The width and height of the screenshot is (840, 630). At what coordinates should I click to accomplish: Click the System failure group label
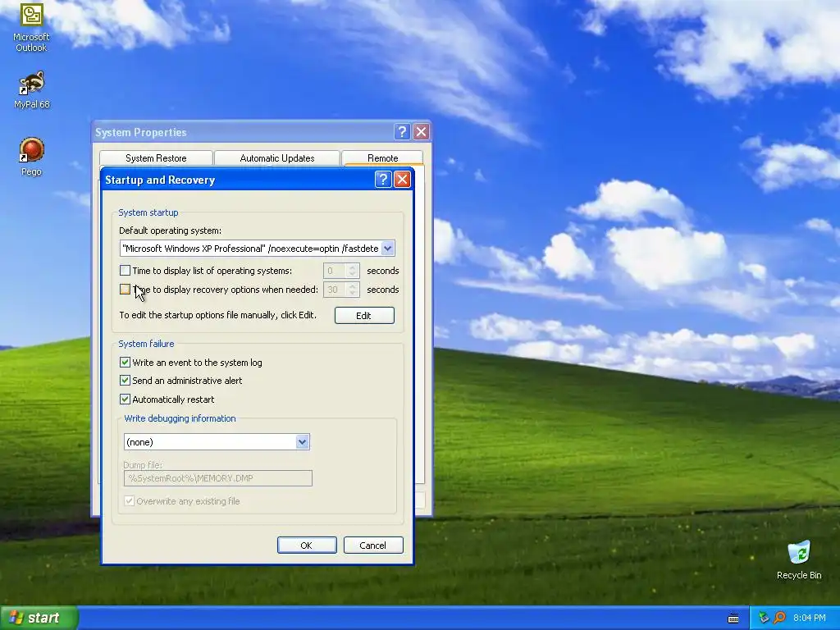coord(146,344)
